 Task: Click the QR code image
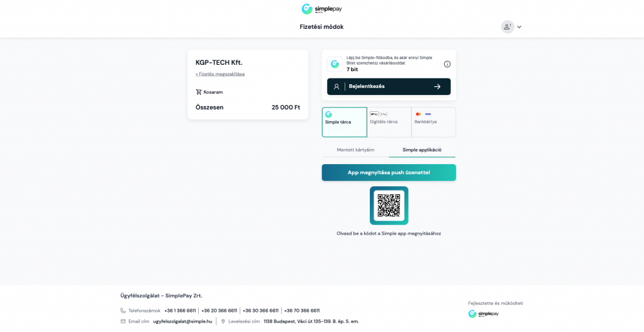(x=389, y=206)
